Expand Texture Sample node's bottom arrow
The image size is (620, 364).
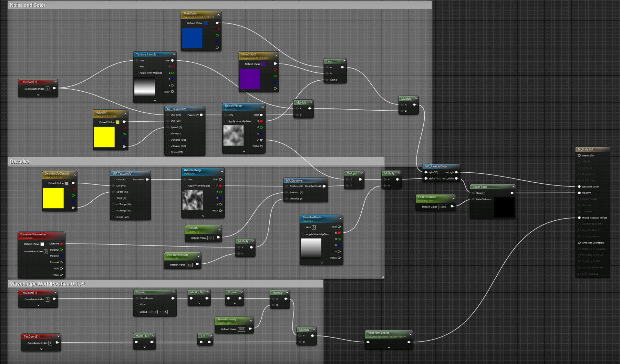click(x=155, y=101)
